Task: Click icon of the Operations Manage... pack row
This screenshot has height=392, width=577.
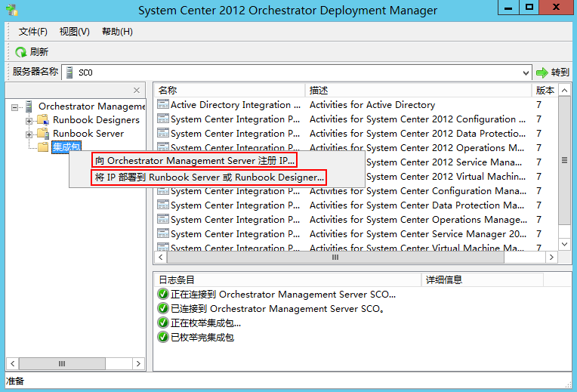Action: point(163,219)
